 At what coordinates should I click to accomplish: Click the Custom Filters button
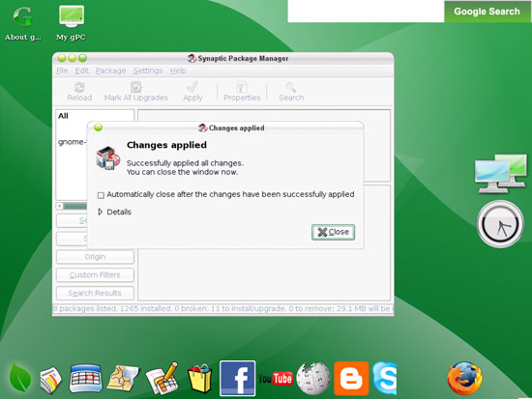95,274
